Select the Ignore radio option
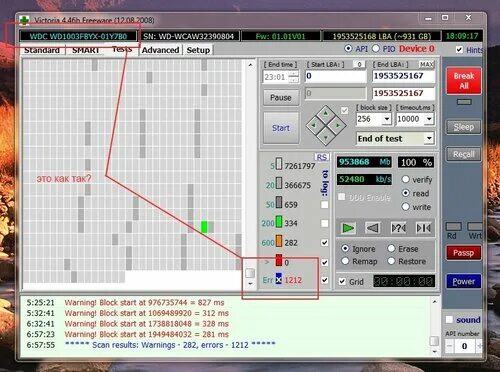Image resolution: width=500 pixels, height=372 pixels. coord(345,249)
